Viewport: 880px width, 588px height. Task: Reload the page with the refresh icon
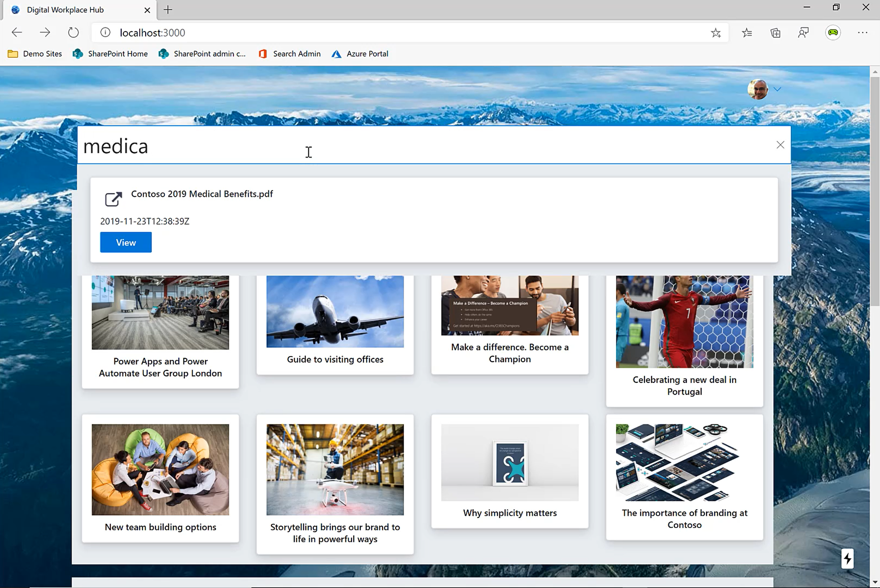tap(73, 32)
